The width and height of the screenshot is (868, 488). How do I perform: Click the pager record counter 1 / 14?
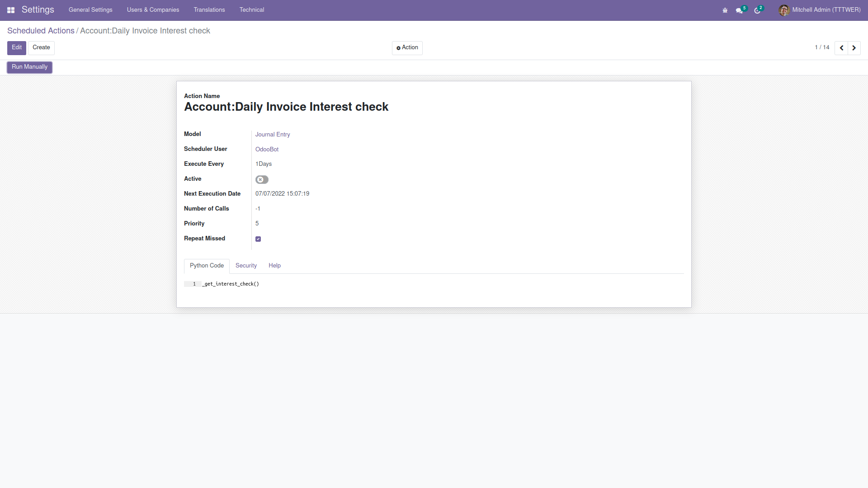(x=822, y=47)
